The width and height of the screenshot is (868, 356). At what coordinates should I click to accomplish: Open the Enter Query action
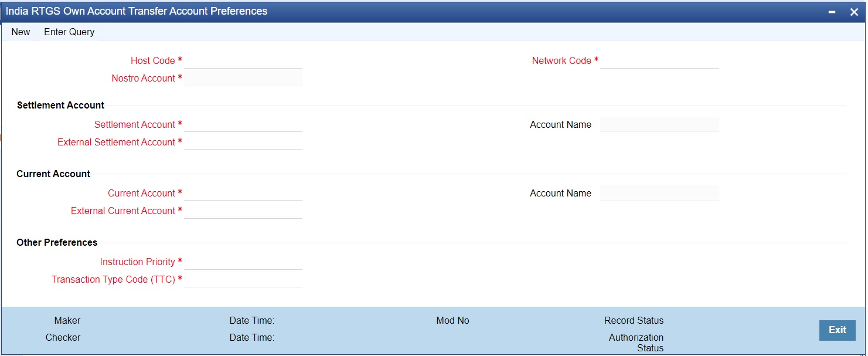(69, 32)
